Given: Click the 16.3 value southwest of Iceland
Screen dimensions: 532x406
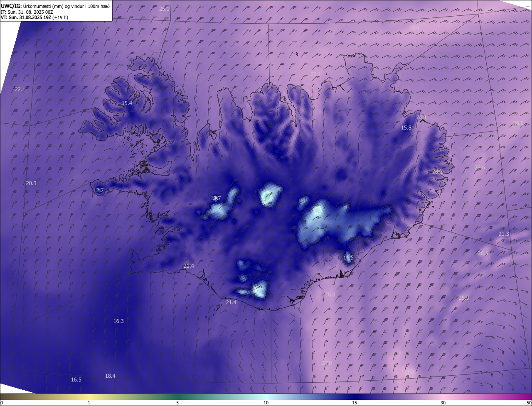Looking at the screenshot, I should (x=118, y=321).
